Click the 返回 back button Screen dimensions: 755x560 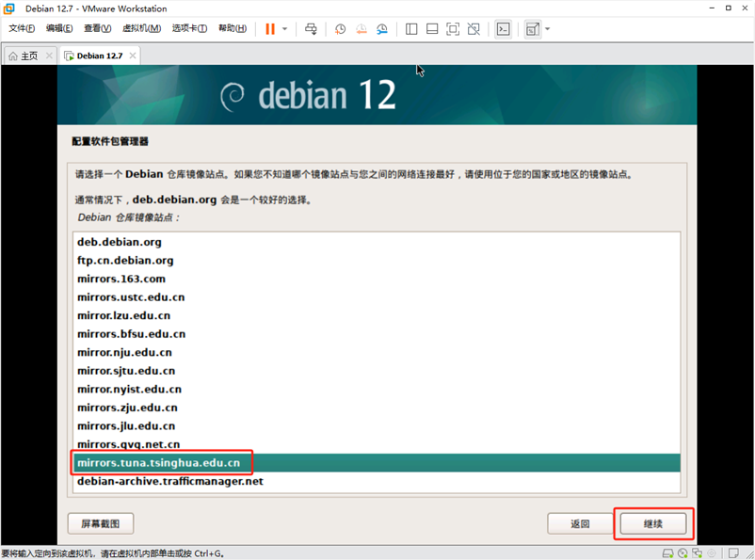(580, 523)
